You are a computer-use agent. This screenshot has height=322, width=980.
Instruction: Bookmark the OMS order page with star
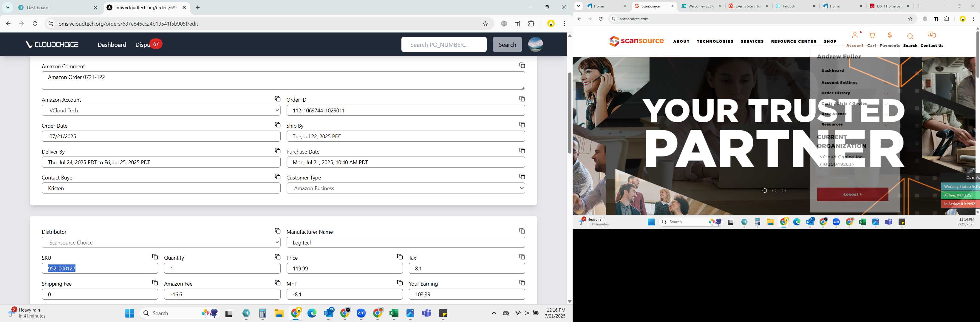click(x=485, y=24)
